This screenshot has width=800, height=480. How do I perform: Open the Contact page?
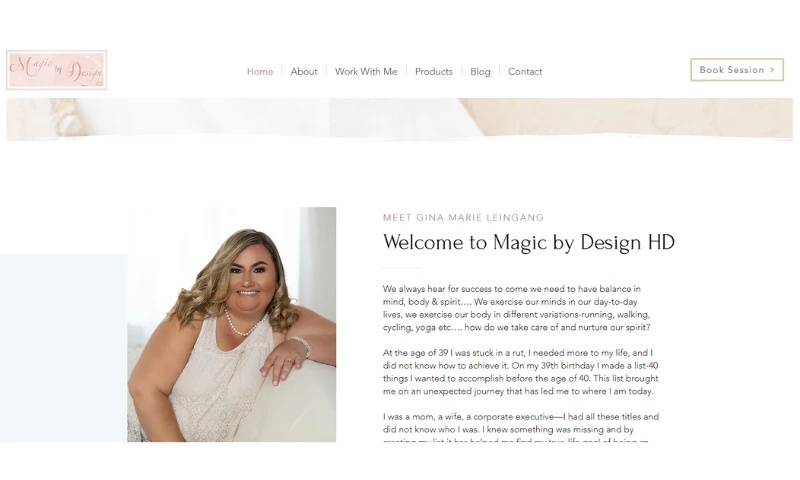pyautogui.click(x=525, y=72)
